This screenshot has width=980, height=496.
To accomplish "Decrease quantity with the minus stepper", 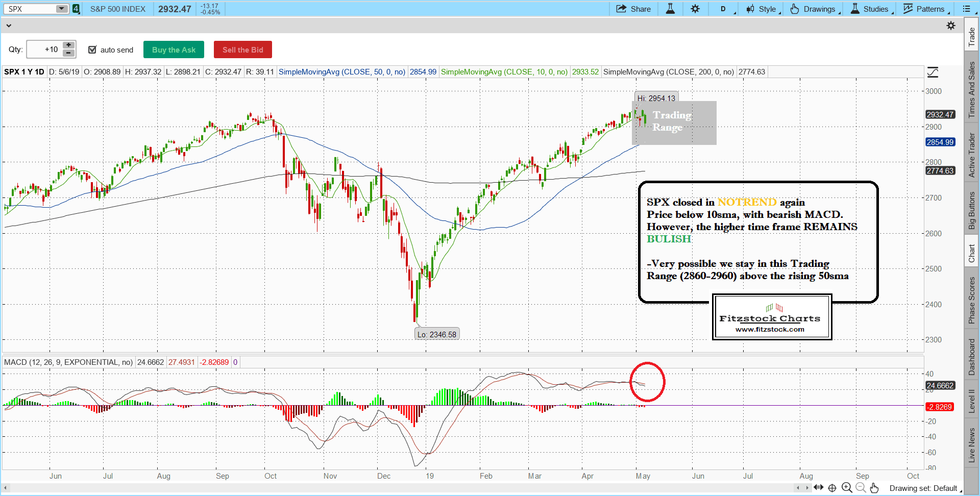I will point(69,53).
